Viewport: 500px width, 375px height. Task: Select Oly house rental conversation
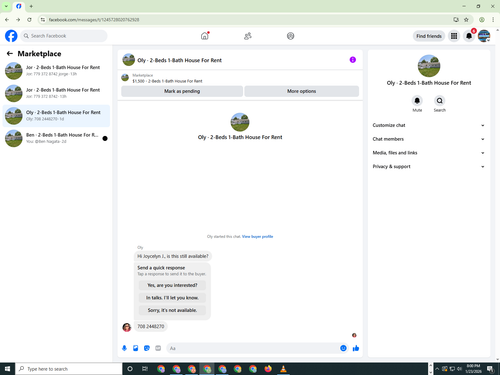[56, 116]
